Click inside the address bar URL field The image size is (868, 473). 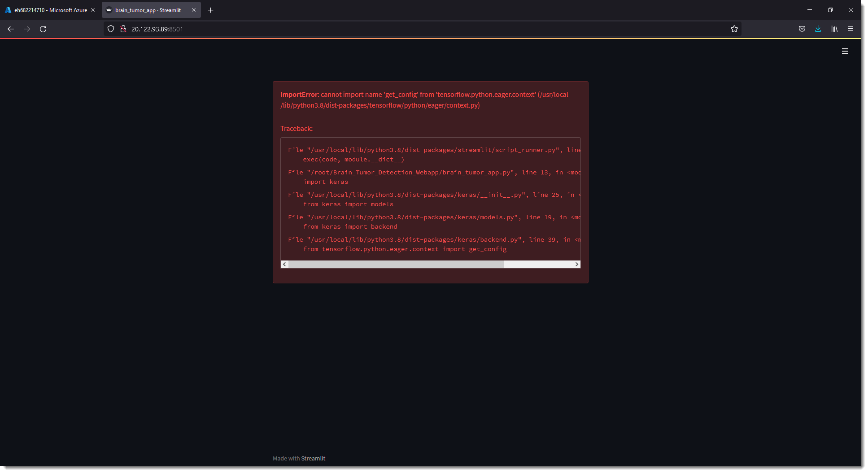pyautogui.click(x=314, y=29)
